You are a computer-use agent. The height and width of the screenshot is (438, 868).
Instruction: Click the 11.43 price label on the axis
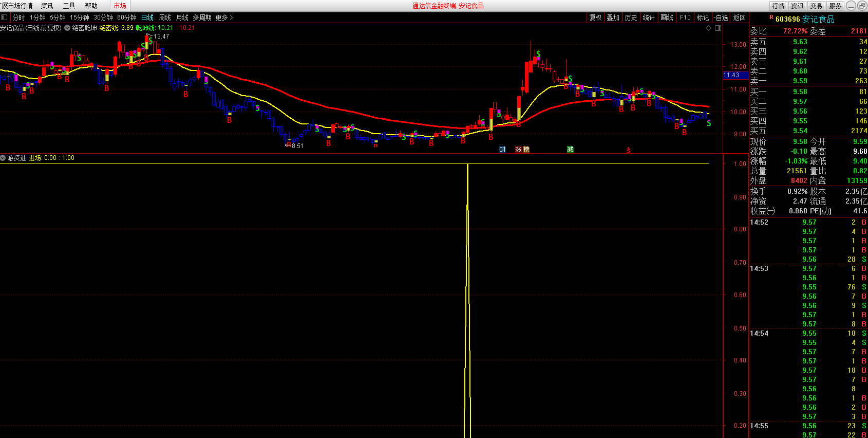[735, 75]
